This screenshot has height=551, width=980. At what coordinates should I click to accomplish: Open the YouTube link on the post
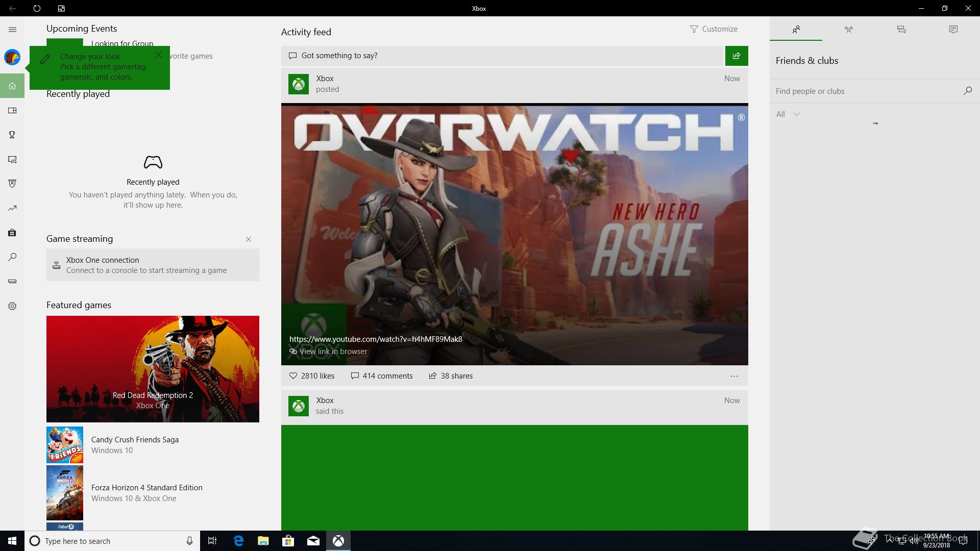(x=376, y=339)
